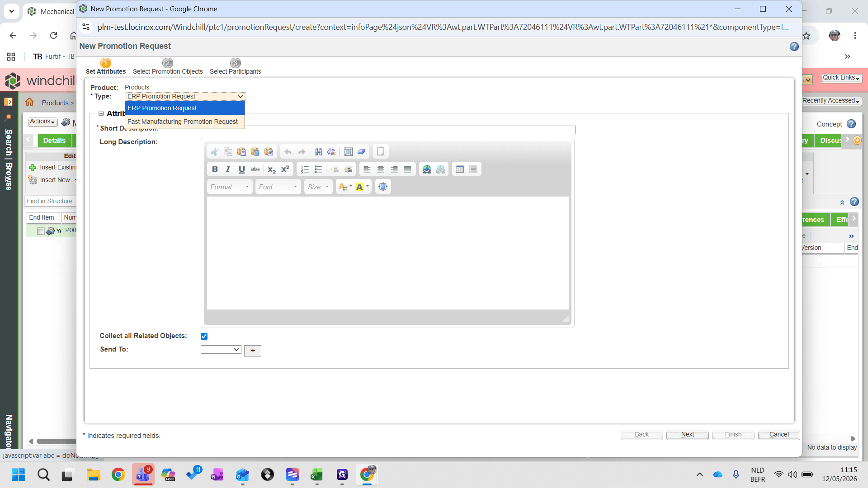Viewport: 868px width, 488px height.
Task: Go to step 3 Select Participants
Action: coord(236,66)
